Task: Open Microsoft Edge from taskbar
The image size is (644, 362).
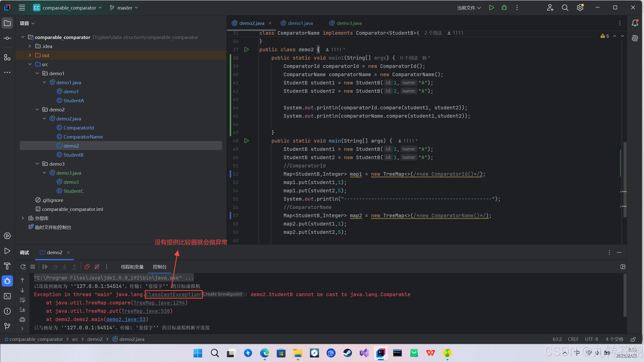Action: click(264, 353)
